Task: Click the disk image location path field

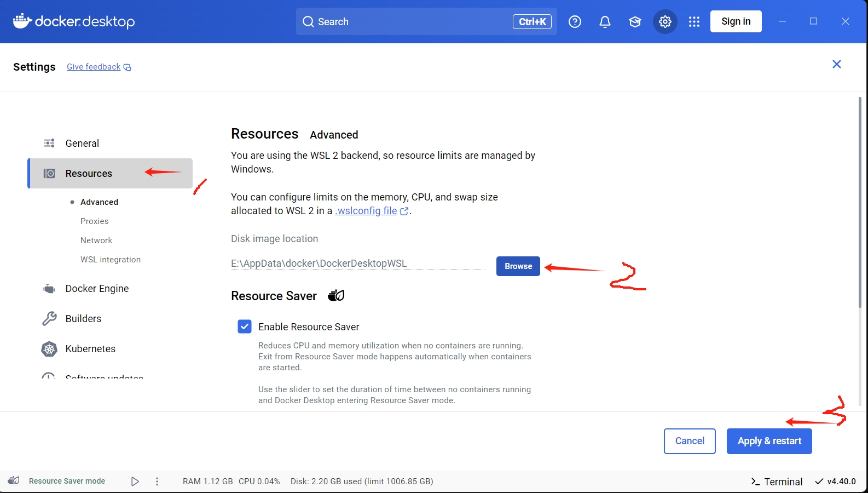Action: 358,263
